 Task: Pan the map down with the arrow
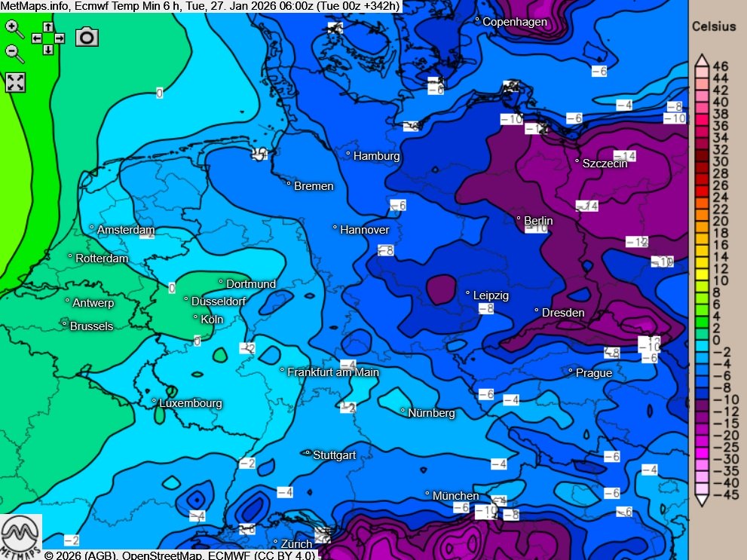click(x=47, y=50)
